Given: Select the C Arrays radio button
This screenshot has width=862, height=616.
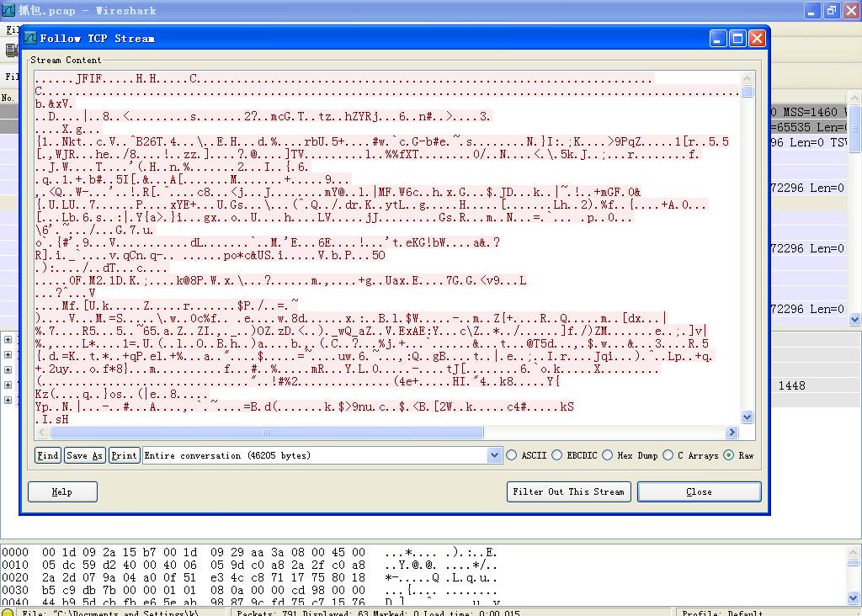Looking at the screenshot, I should click(668, 455).
